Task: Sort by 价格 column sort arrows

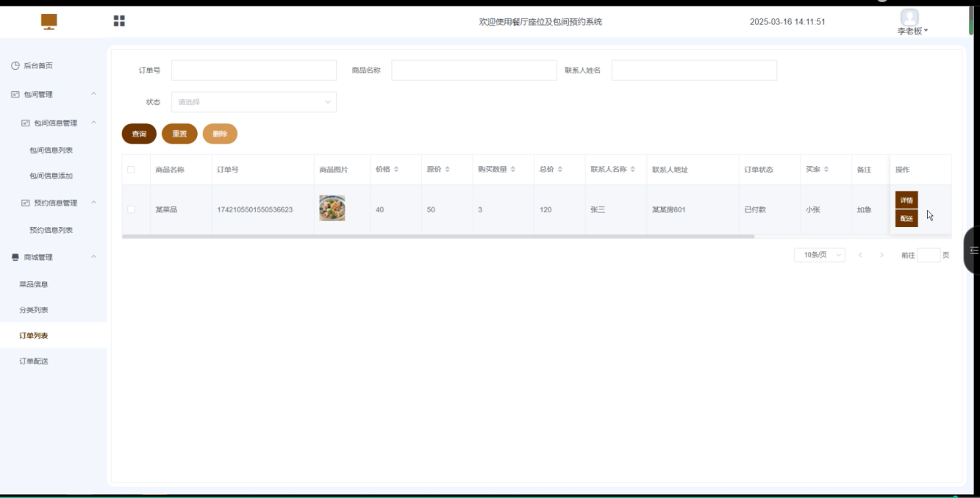Action: 396,170
